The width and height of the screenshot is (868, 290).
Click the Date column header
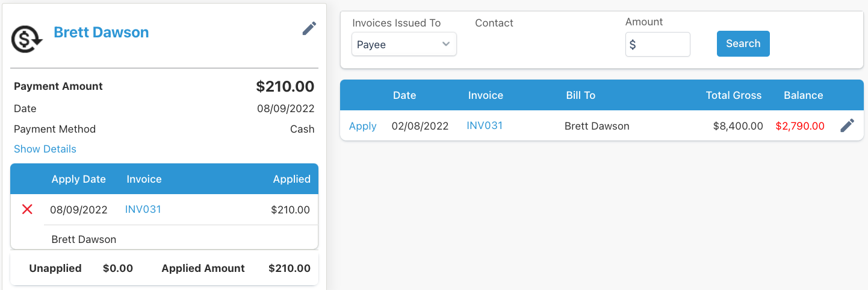[x=405, y=95]
